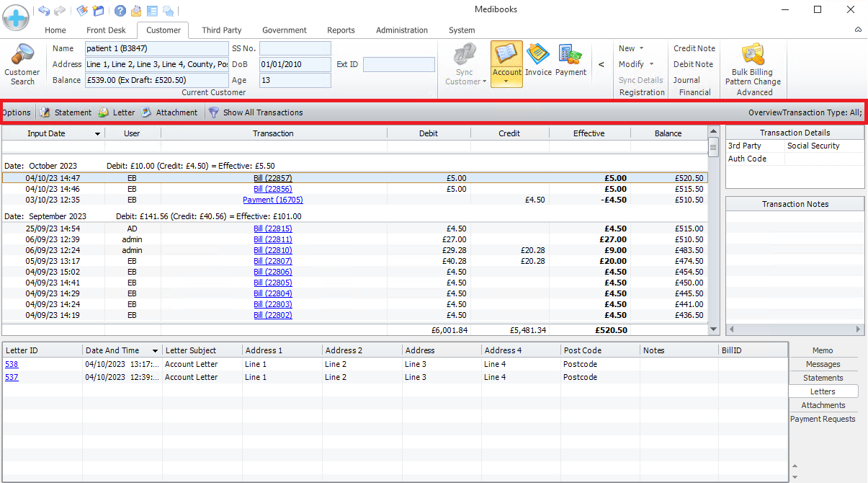Open letter ID 538 link
Image resolution: width=868 pixels, height=483 pixels.
(x=12, y=364)
